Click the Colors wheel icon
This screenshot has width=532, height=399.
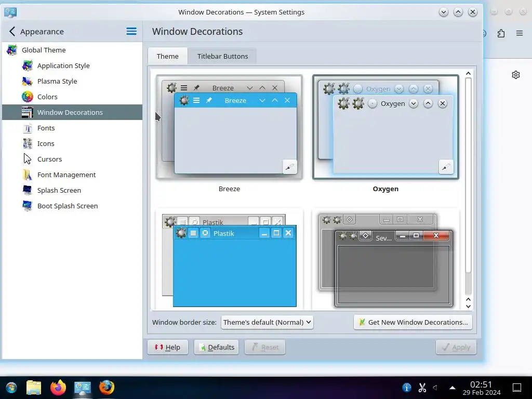point(27,97)
